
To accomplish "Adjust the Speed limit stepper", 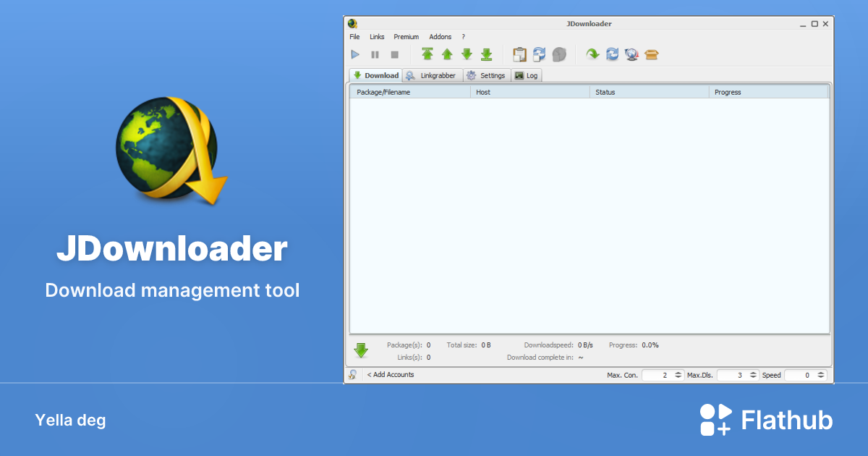I will 821,375.
